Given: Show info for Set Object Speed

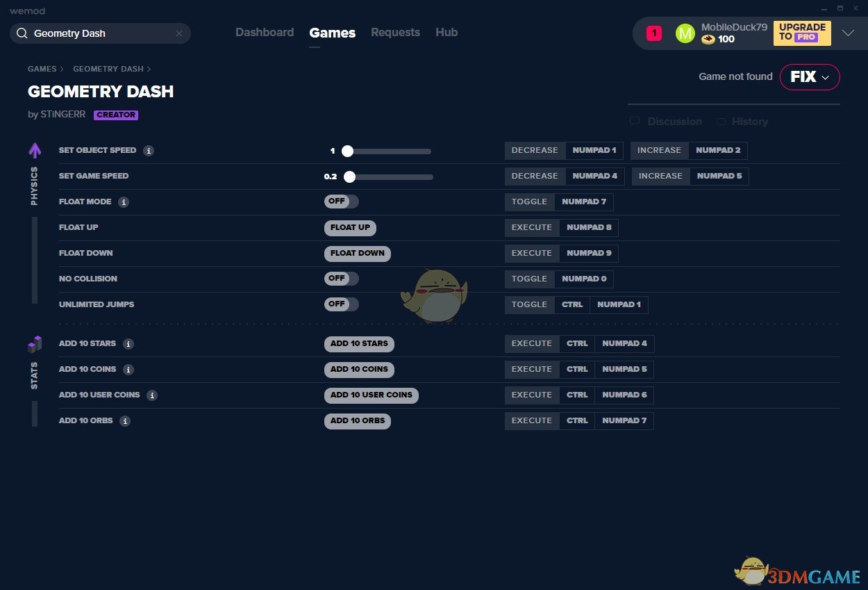Looking at the screenshot, I should [x=149, y=151].
